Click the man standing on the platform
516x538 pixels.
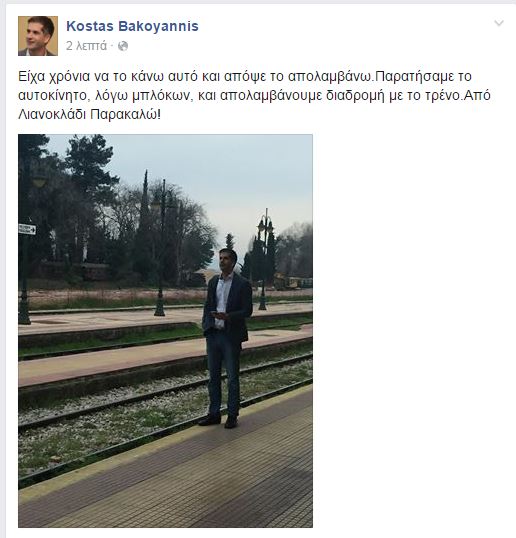(226, 338)
